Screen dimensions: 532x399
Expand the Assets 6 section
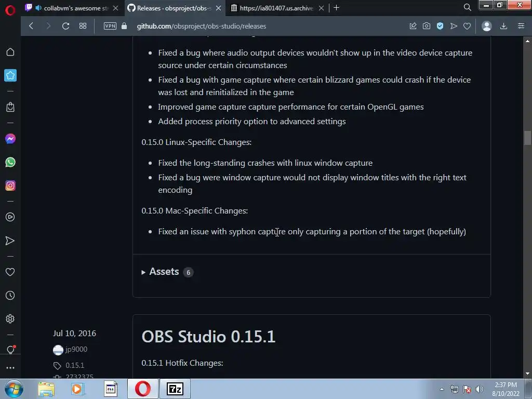[167, 272]
